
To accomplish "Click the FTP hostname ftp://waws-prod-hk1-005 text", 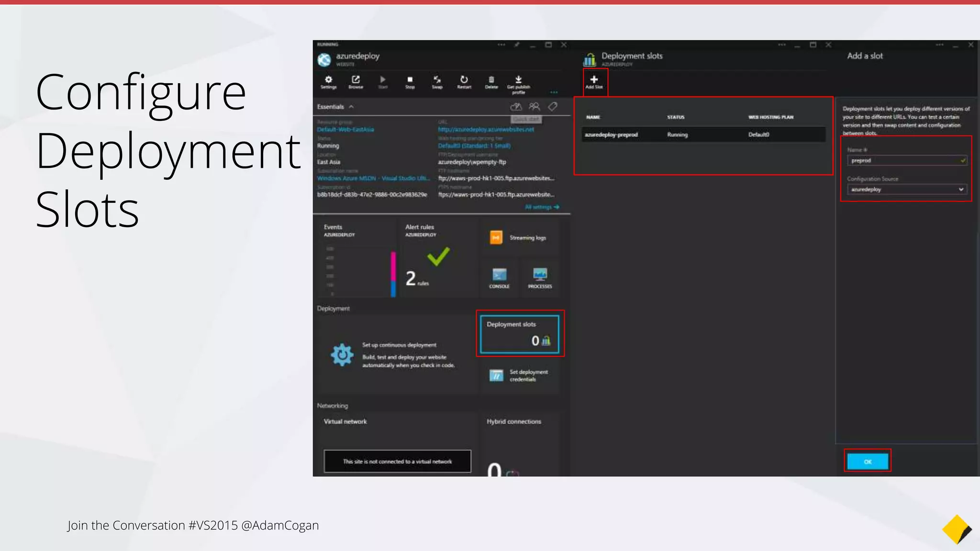I will 496,178.
